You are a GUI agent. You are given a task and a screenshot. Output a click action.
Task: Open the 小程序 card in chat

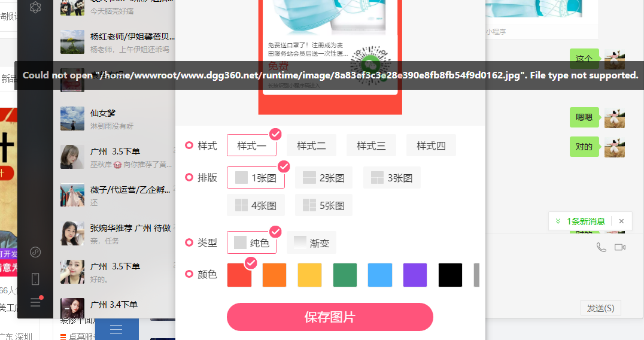tap(542, 19)
